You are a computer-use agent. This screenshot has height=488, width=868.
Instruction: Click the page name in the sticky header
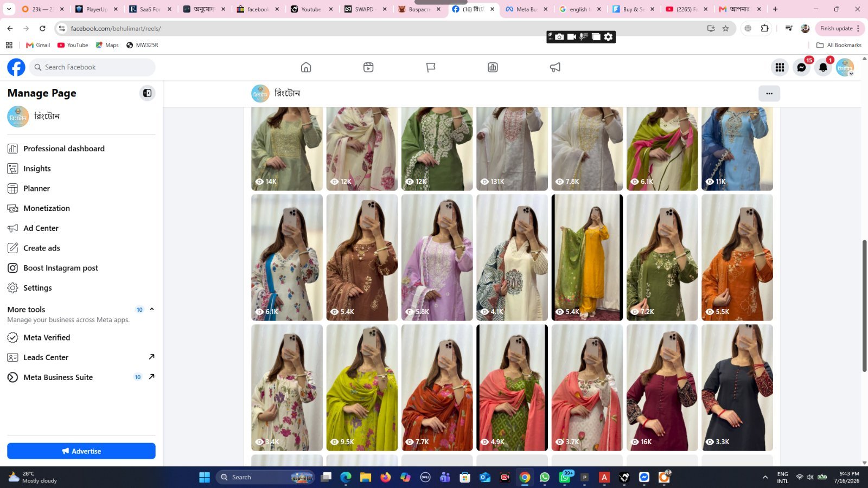[x=287, y=93]
